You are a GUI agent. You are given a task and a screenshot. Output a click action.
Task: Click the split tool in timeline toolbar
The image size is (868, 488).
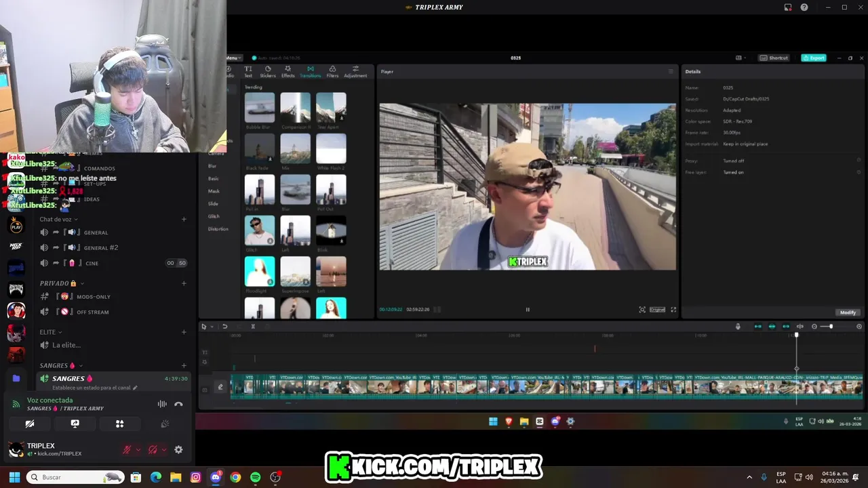pos(253,327)
